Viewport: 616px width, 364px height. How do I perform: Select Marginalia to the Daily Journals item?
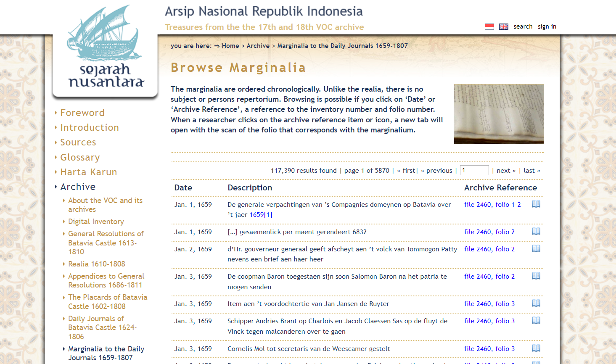point(106,353)
